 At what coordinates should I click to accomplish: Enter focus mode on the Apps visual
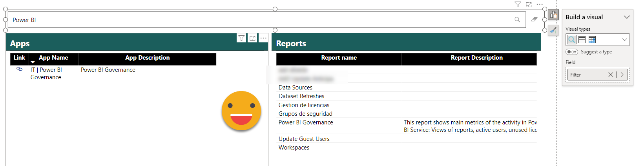[x=252, y=38]
